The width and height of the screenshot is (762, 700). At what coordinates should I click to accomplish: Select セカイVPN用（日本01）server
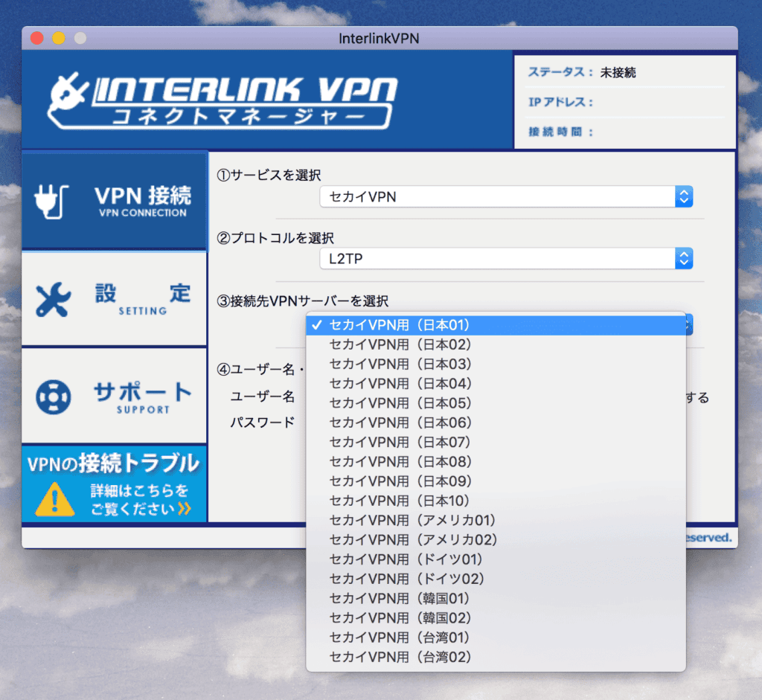496,325
